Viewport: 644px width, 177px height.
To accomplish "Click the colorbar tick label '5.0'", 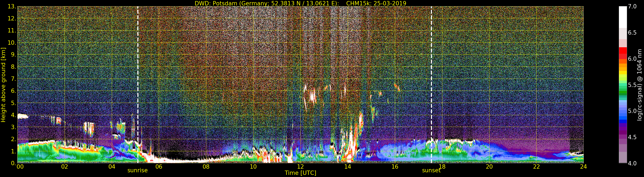I will point(632,111).
